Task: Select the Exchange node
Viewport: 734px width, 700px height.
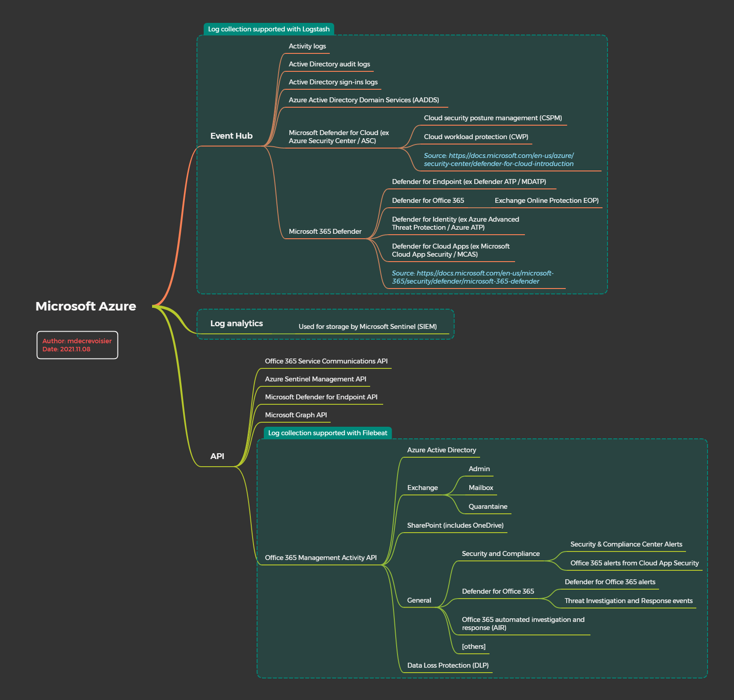Action: (422, 488)
